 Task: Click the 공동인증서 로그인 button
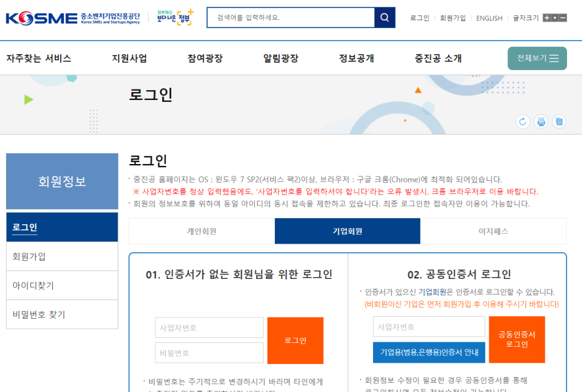(517, 339)
